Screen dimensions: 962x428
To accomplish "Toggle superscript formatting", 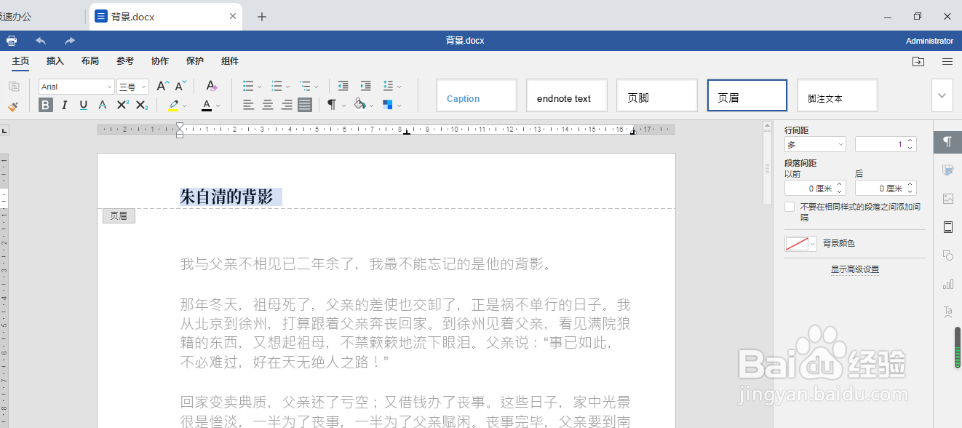I will tap(122, 105).
